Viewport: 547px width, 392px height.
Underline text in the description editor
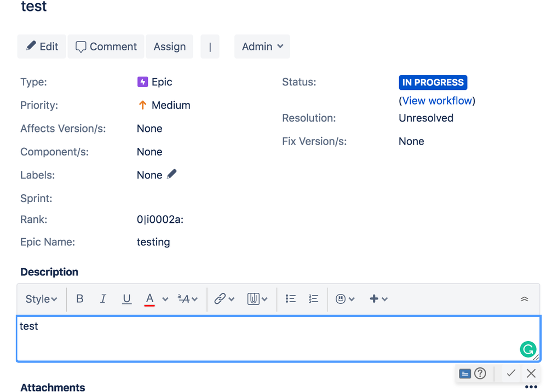pyautogui.click(x=126, y=299)
